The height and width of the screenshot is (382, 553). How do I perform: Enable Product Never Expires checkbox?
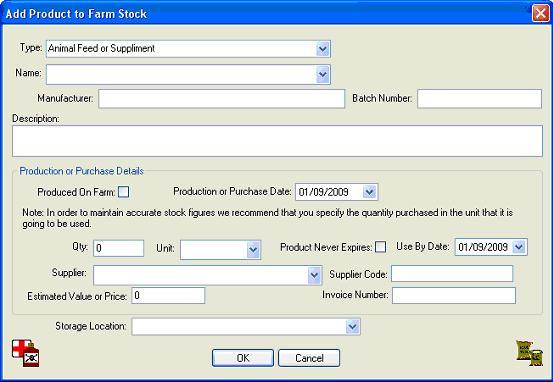380,247
